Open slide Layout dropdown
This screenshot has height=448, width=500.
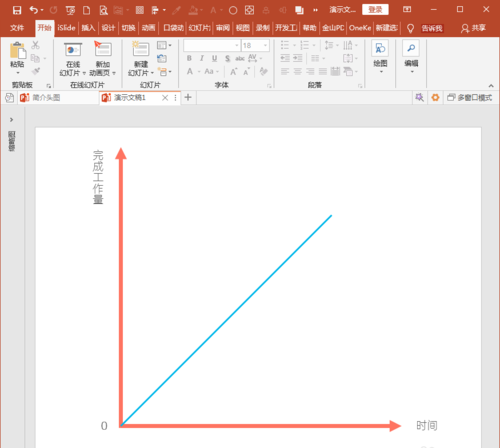pyautogui.click(x=164, y=45)
